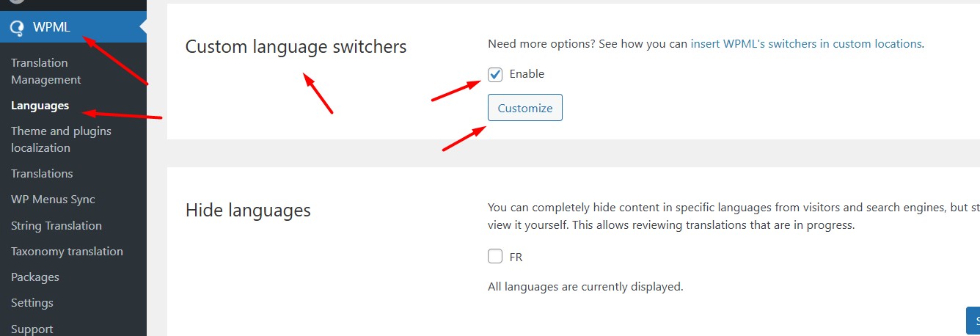Open Taxonomy translation page
This screenshot has width=980, height=336.
pyautogui.click(x=67, y=252)
